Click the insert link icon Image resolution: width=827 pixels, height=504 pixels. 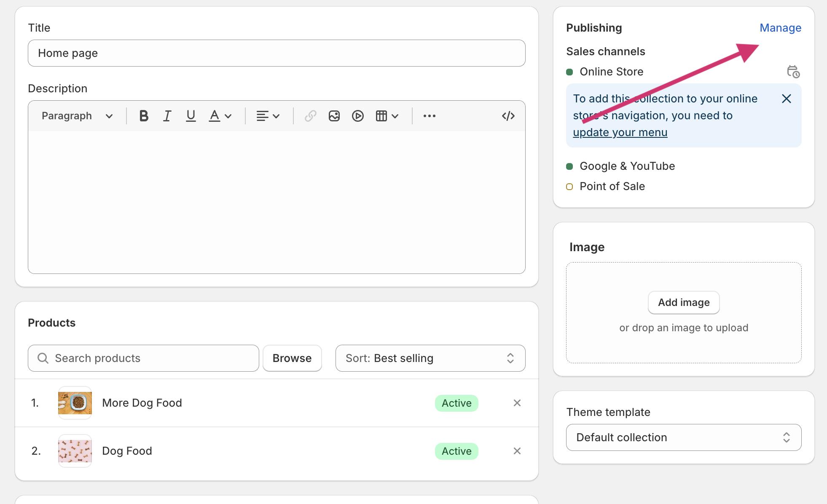[311, 116]
